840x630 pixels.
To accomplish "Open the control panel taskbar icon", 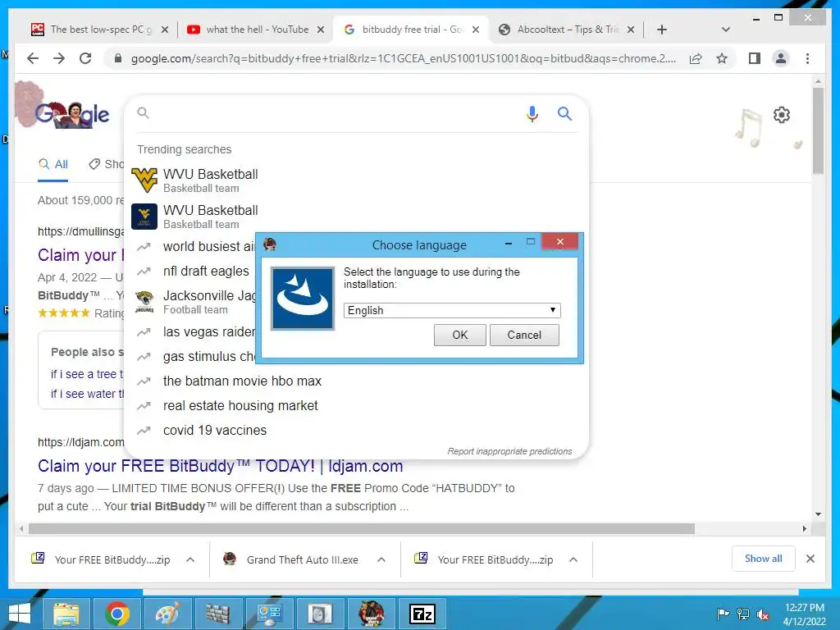I will point(269,614).
